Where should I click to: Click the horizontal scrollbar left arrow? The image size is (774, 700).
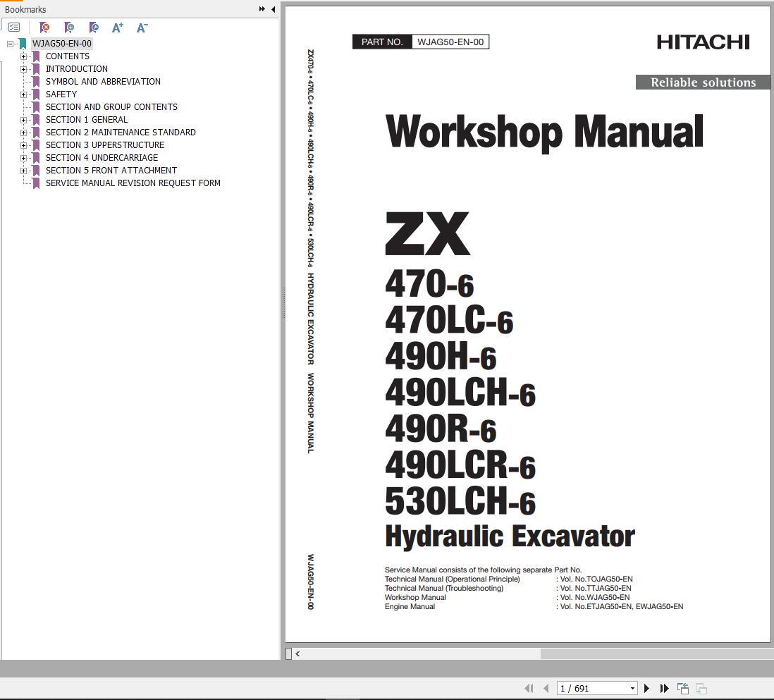[x=297, y=653]
